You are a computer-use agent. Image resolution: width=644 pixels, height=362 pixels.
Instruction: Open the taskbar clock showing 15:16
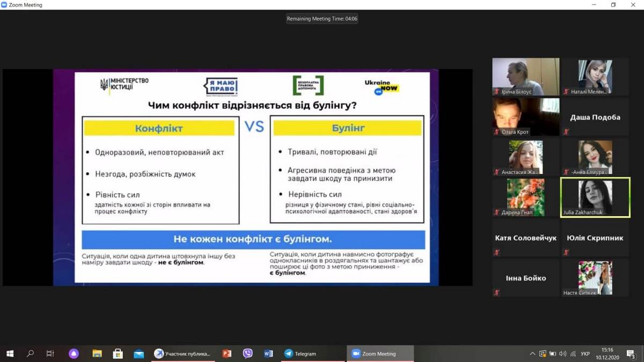pos(607,353)
